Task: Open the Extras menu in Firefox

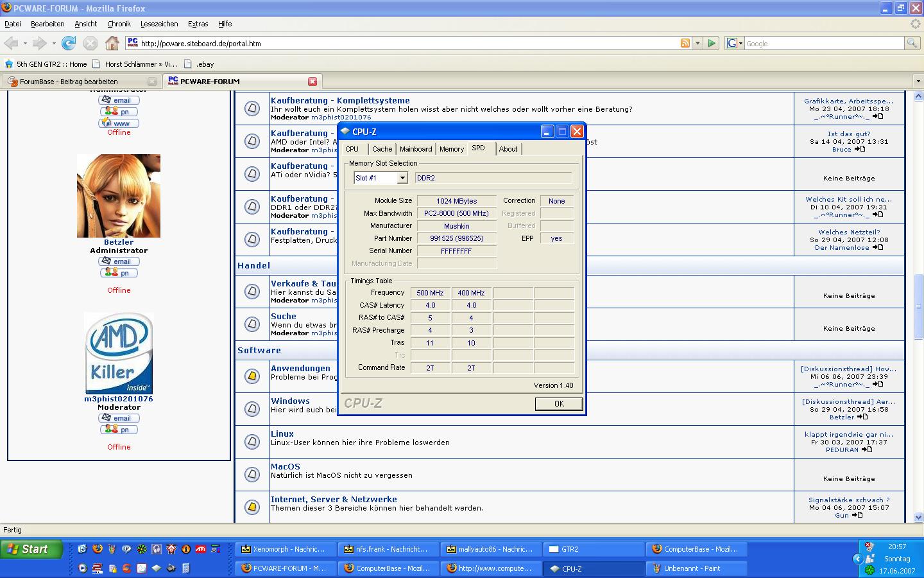Action: tap(198, 24)
